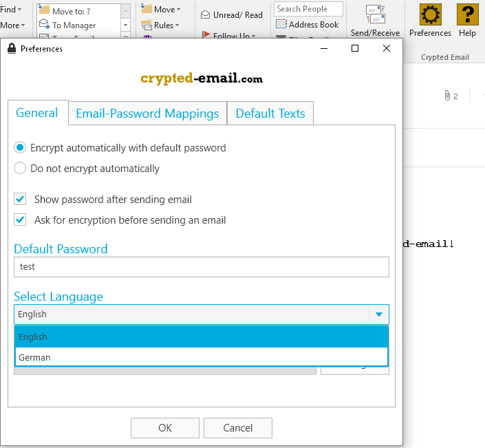Close the Preferences dialog

click(387, 48)
